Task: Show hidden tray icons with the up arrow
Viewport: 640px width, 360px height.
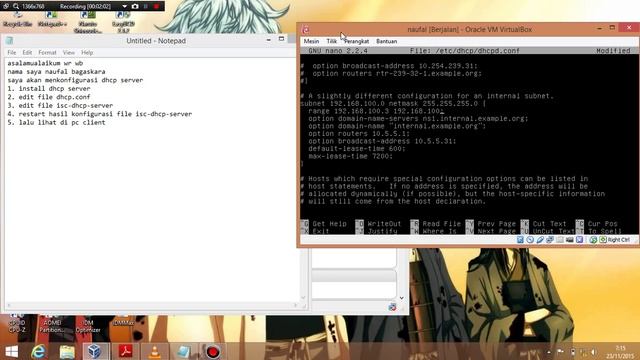Action: pyautogui.click(x=549, y=352)
